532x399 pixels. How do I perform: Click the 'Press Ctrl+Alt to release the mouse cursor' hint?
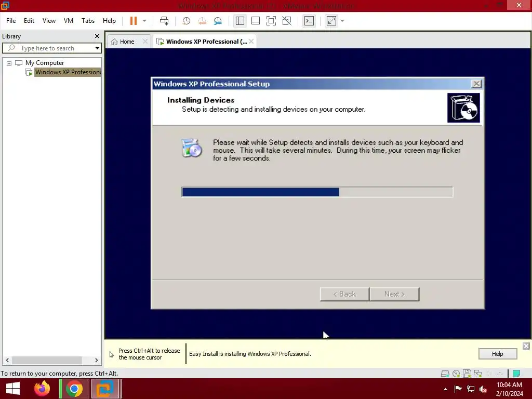149,354
